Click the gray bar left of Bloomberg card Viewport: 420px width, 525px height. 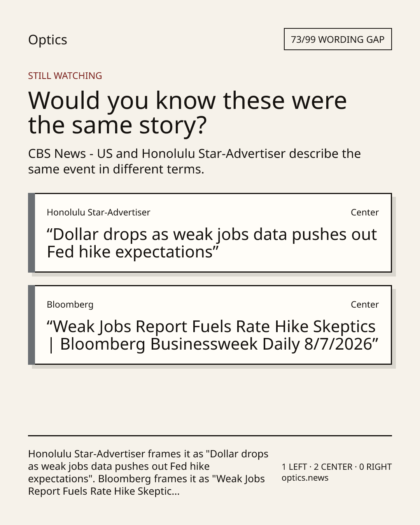point(31,325)
